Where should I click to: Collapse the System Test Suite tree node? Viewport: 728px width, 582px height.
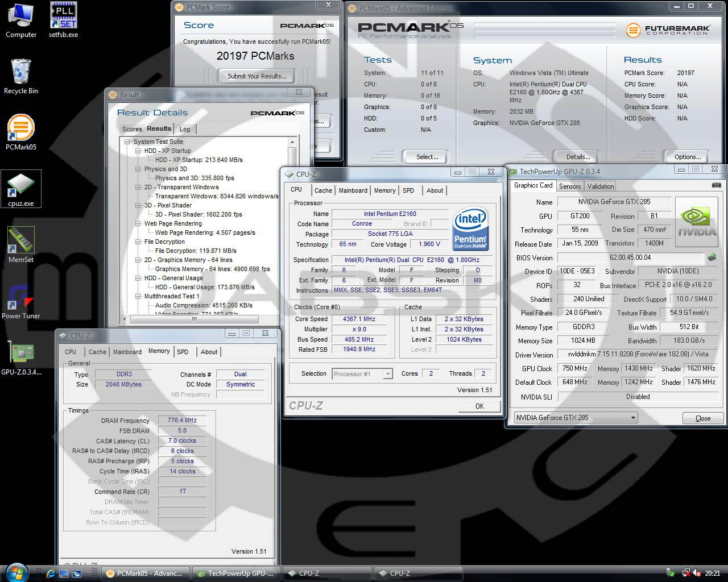pyautogui.click(x=129, y=142)
